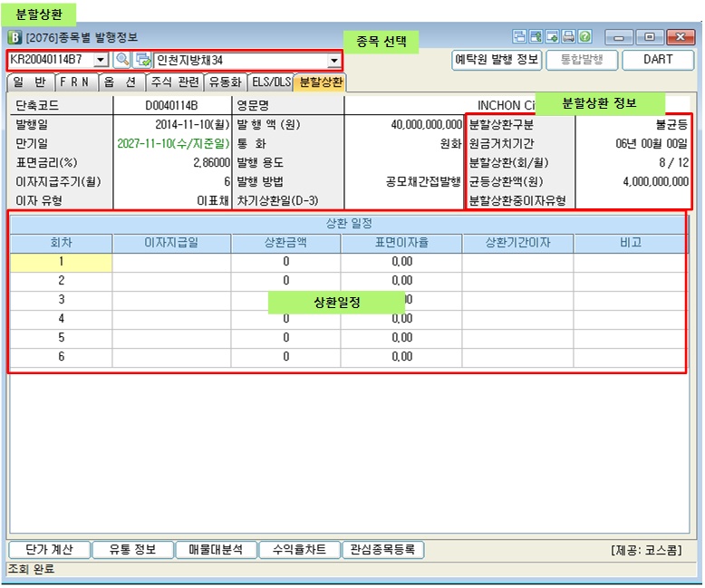This screenshot has width=705, height=588.
Task: Click the 단가 계산 button
Action: (49, 550)
